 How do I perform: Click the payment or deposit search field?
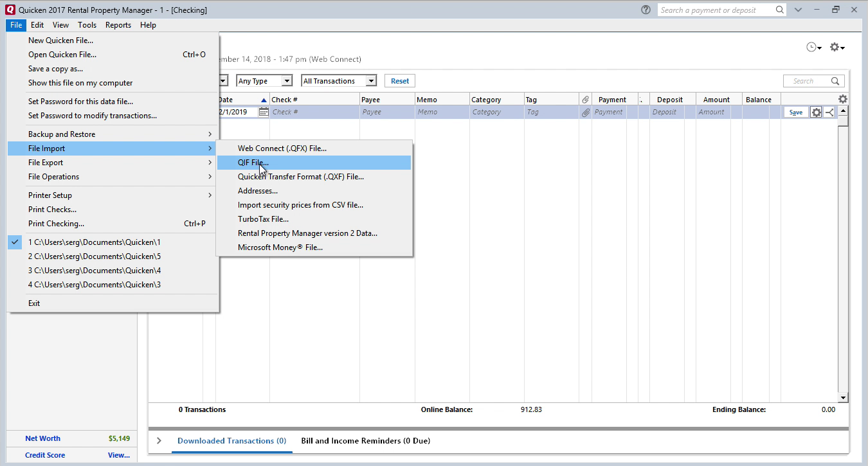(x=716, y=10)
